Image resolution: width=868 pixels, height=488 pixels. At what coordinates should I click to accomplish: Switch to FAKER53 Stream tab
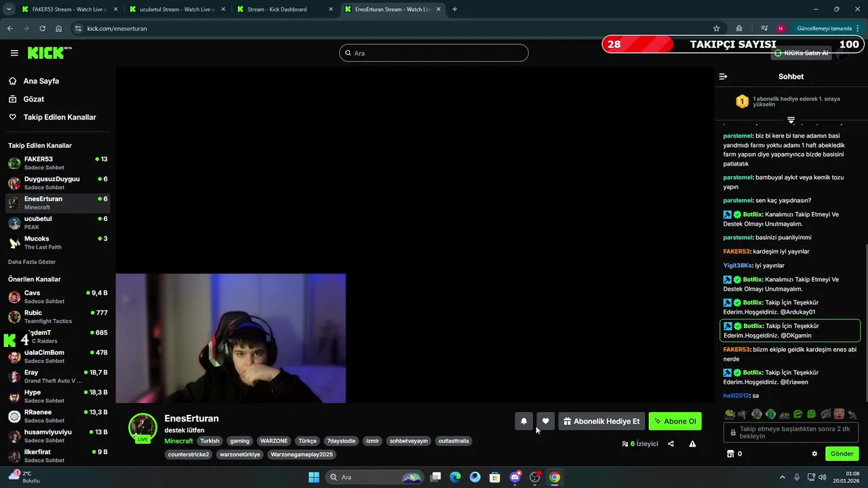69,9
